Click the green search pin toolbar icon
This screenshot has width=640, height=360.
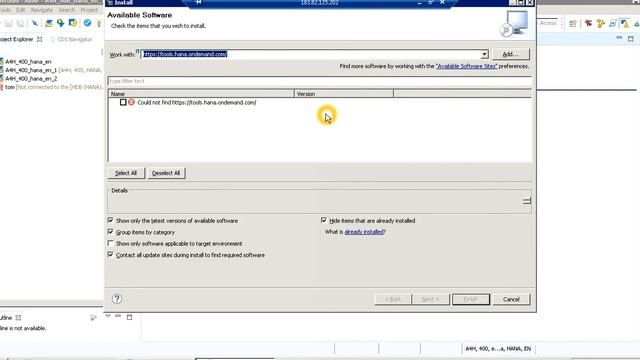[61, 23]
